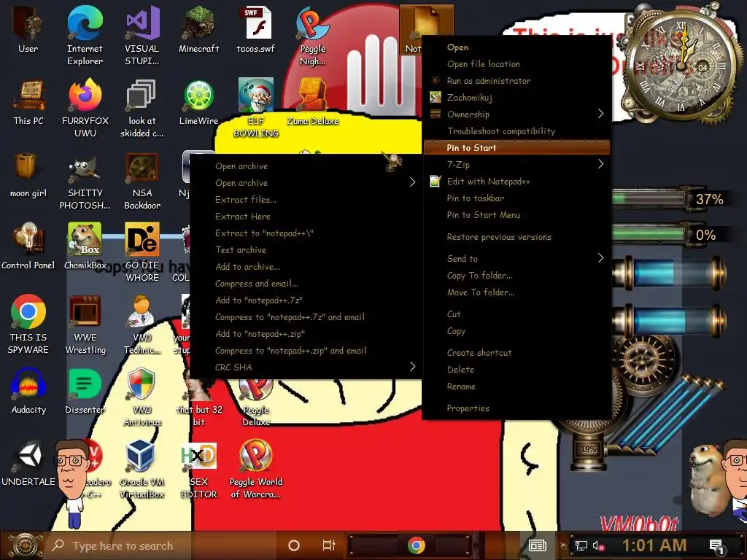Image resolution: width=747 pixels, height=560 pixels.
Task: Click Pin to Start menu entry
Action: tap(516, 147)
